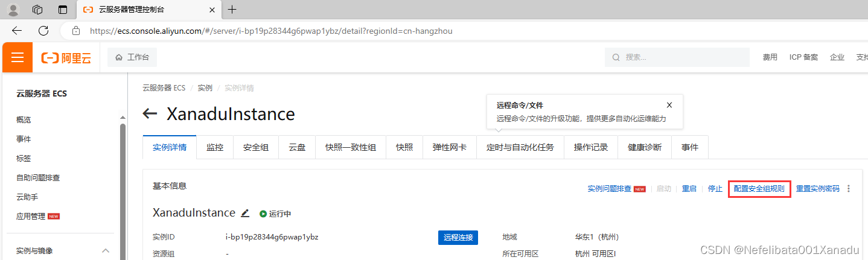Switch to the 健康诊断 tab
The width and height of the screenshot is (868, 260).
pos(645,147)
